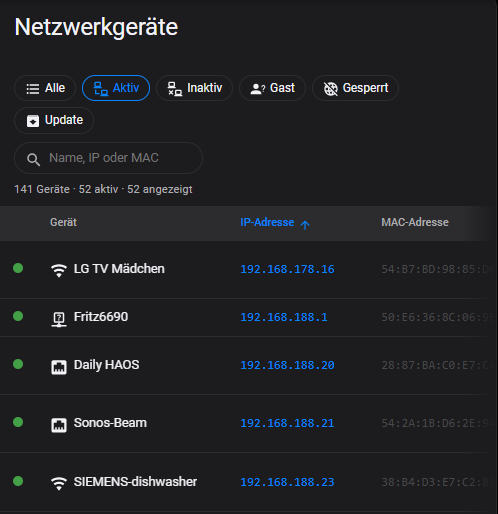Click the ethernet icon next to Sonos-Beam
Screen dimensions: 498x514
tap(59, 425)
